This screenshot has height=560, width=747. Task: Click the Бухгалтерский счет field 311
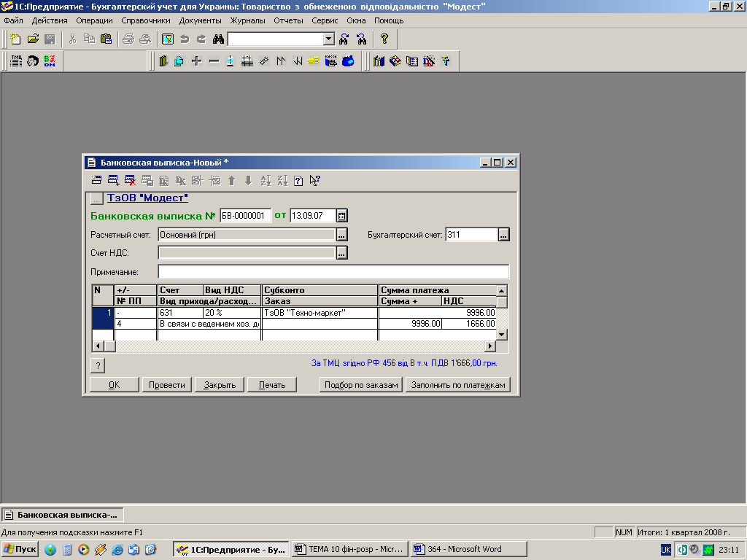click(472, 235)
